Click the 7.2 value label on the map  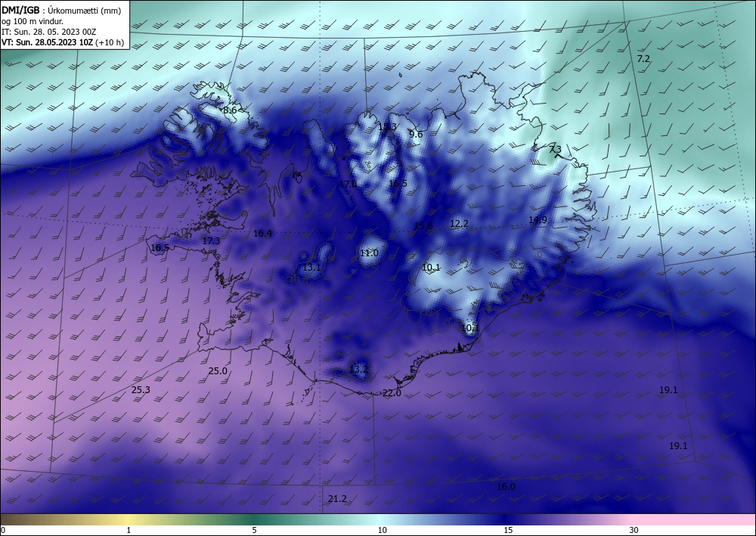tap(643, 59)
